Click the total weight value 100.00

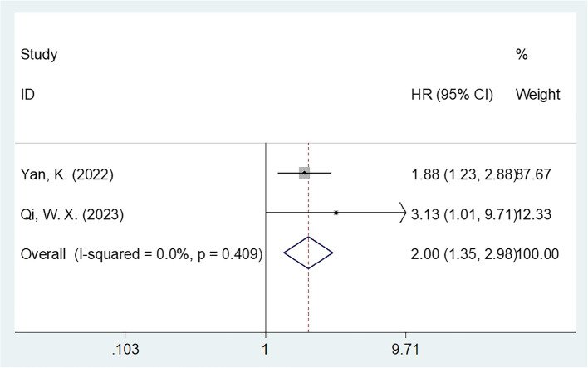[537, 252]
